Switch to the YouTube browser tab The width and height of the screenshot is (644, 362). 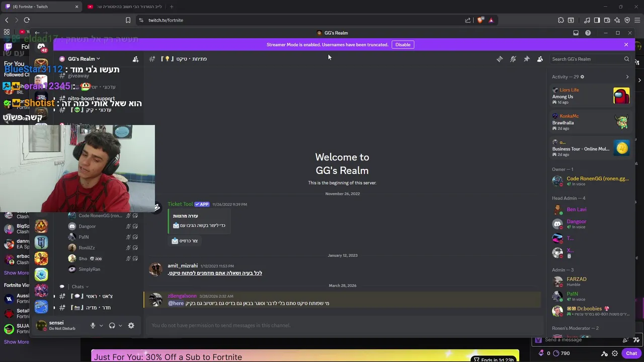(x=125, y=7)
